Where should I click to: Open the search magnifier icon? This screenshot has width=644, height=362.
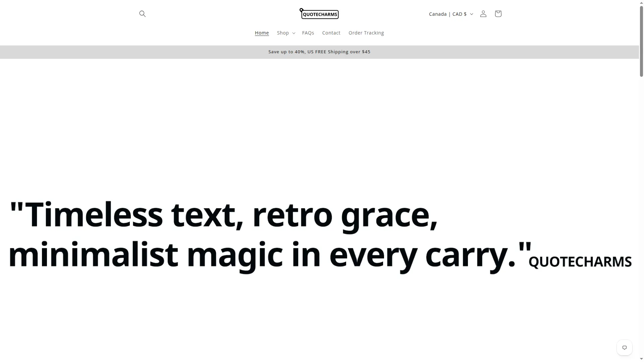click(x=142, y=14)
